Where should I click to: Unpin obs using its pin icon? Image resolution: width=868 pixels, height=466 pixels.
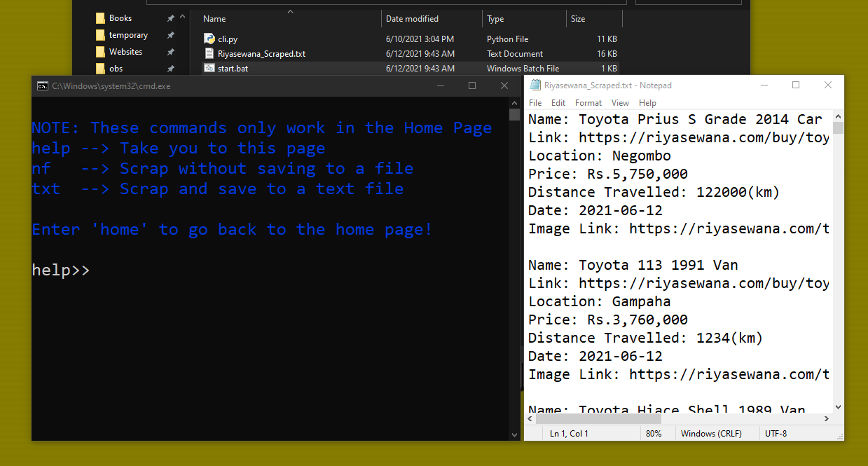coord(170,69)
